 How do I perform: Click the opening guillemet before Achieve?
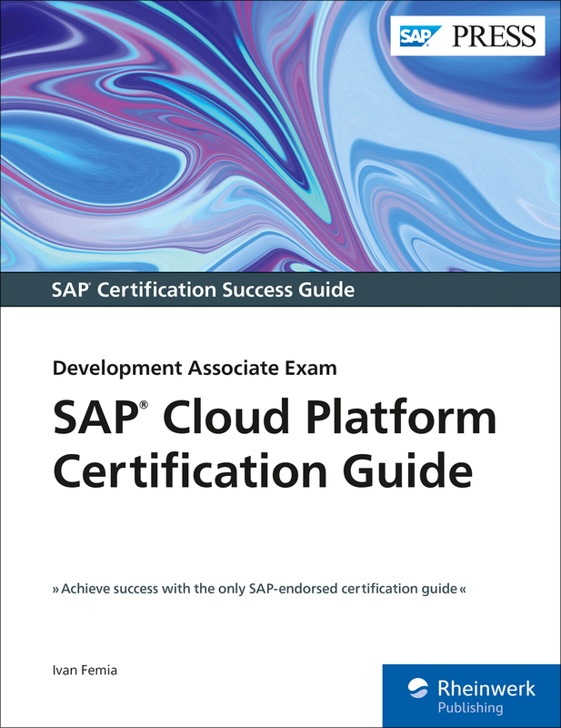point(56,589)
